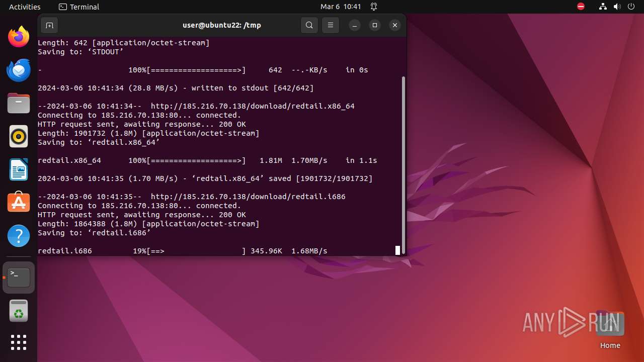Open the power menu icon
The width and height of the screenshot is (644, 362).
click(631, 7)
